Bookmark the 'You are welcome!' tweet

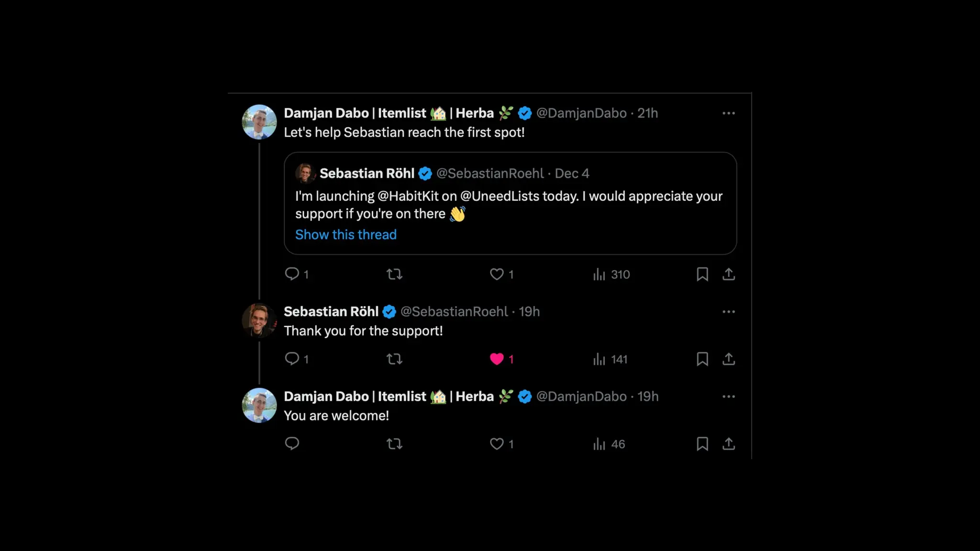[702, 444]
